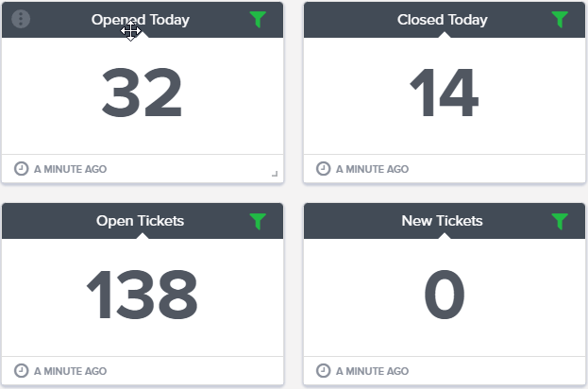The height and width of the screenshot is (389, 588).
Task: Select the Opened Today widget title
Action: tap(141, 20)
